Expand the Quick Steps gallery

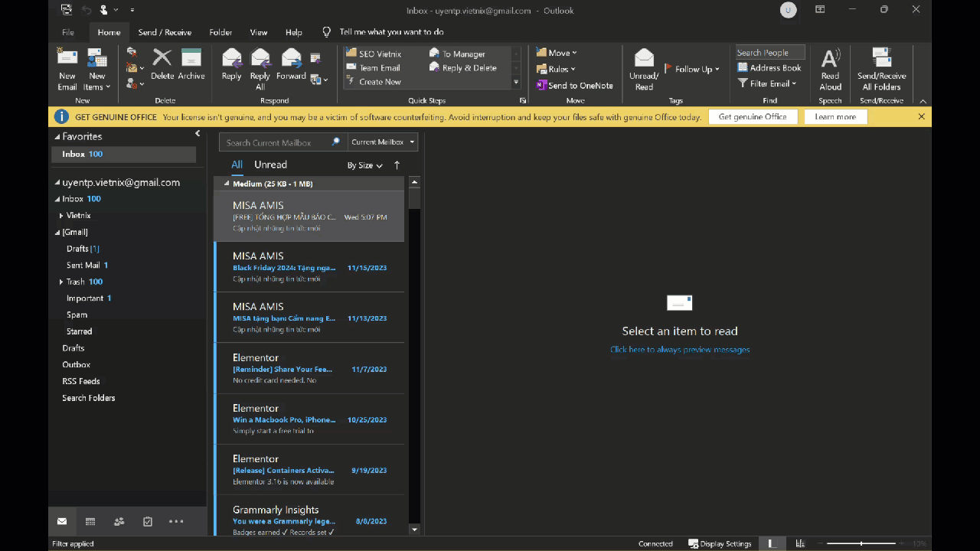click(x=516, y=83)
